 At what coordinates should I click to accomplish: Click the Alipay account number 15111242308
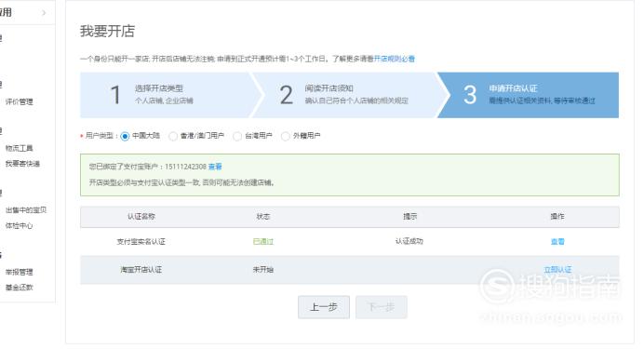[185, 167]
